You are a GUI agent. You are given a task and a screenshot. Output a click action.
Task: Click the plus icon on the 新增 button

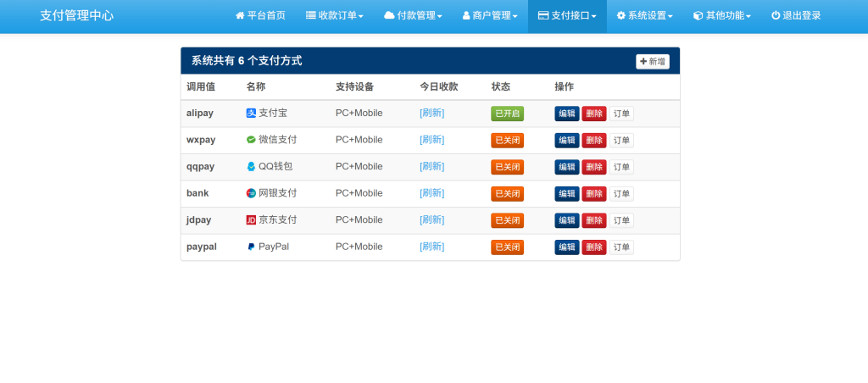[643, 62]
